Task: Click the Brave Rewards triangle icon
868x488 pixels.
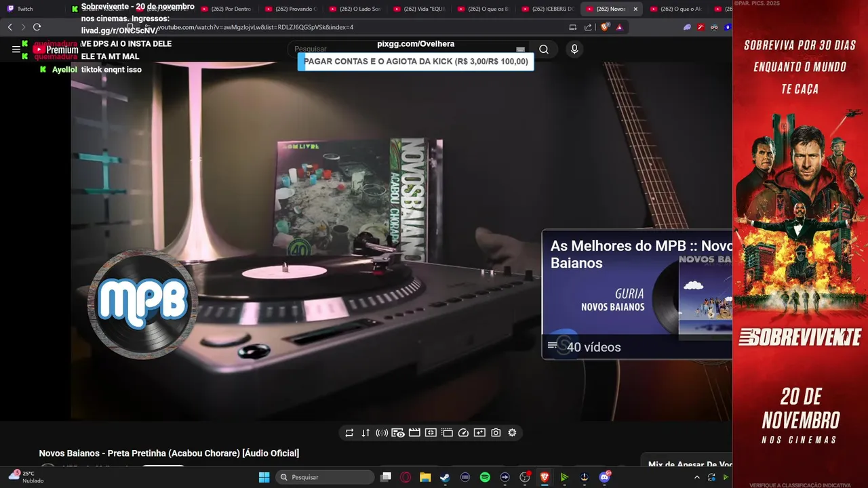Action: [619, 27]
